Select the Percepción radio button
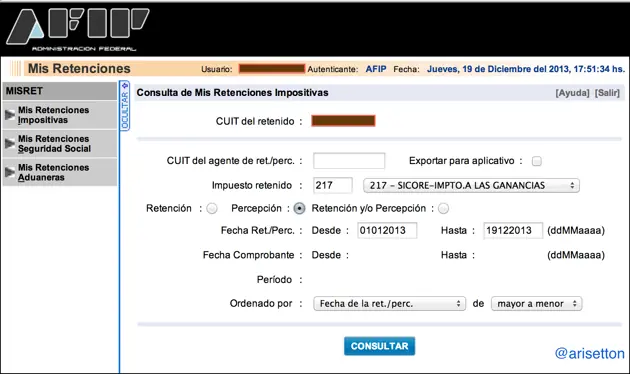This screenshot has width=630, height=374. tap(299, 208)
